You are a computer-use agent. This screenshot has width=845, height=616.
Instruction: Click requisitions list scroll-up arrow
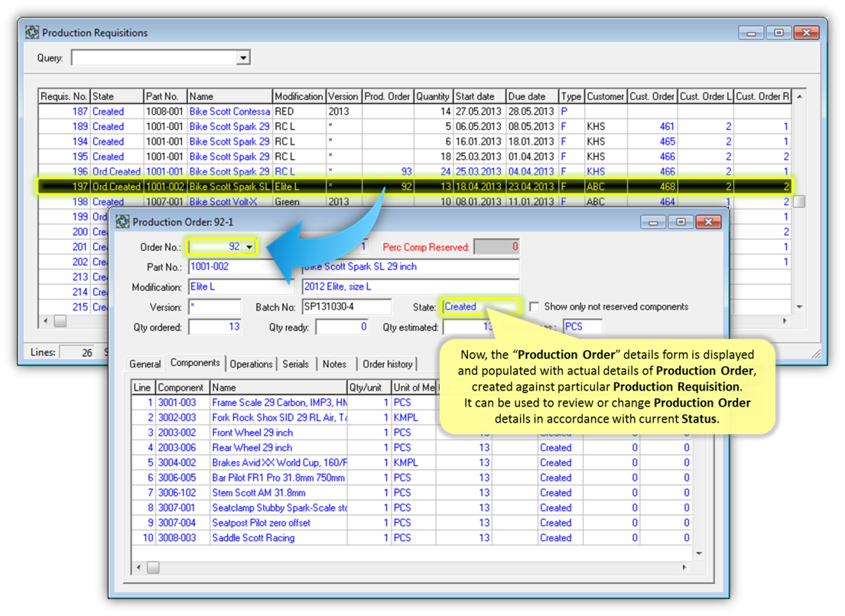(x=800, y=96)
